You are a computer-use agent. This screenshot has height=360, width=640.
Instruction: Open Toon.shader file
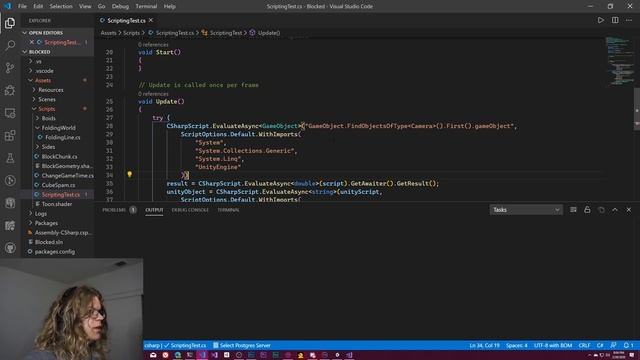[57, 204]
